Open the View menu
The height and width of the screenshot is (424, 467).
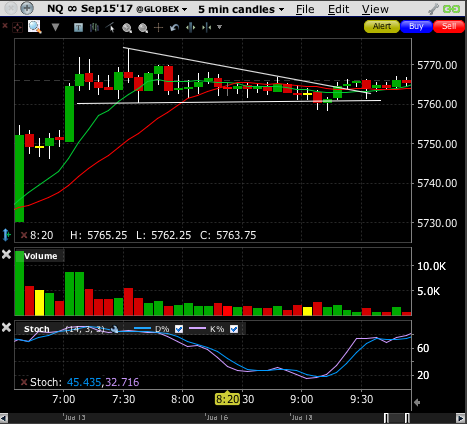pyautogui.click(x=375, y=9)
